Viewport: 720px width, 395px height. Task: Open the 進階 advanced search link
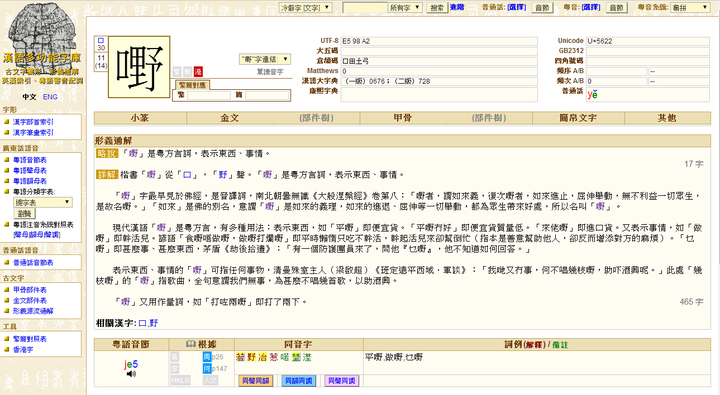click(x=457, y=7)
